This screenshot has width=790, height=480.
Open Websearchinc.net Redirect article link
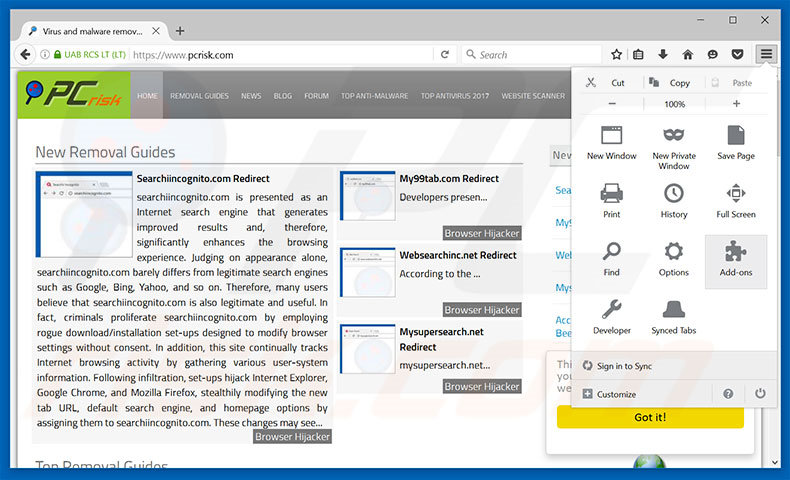[x=458, y=255]
